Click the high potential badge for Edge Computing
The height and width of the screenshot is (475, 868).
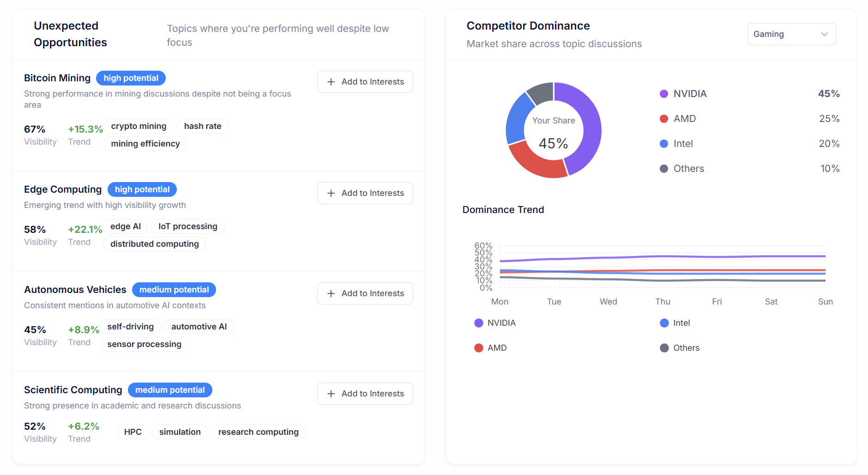(142, 189)
